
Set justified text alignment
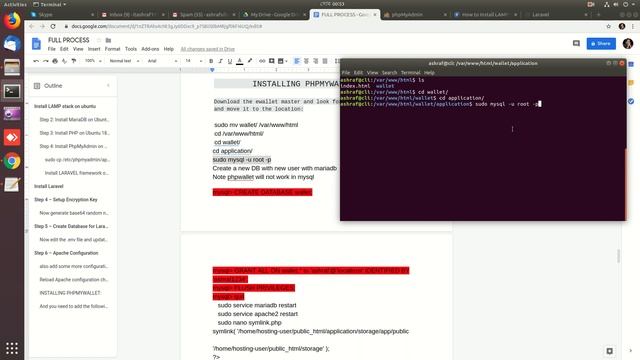pyautogui.click(x=325, y=61)
